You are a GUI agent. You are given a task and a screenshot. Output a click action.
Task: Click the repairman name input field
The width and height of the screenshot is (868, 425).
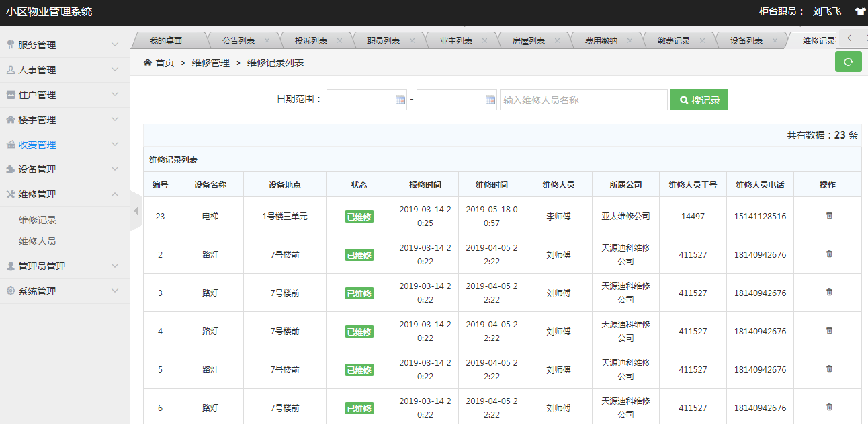coord(583,100)
